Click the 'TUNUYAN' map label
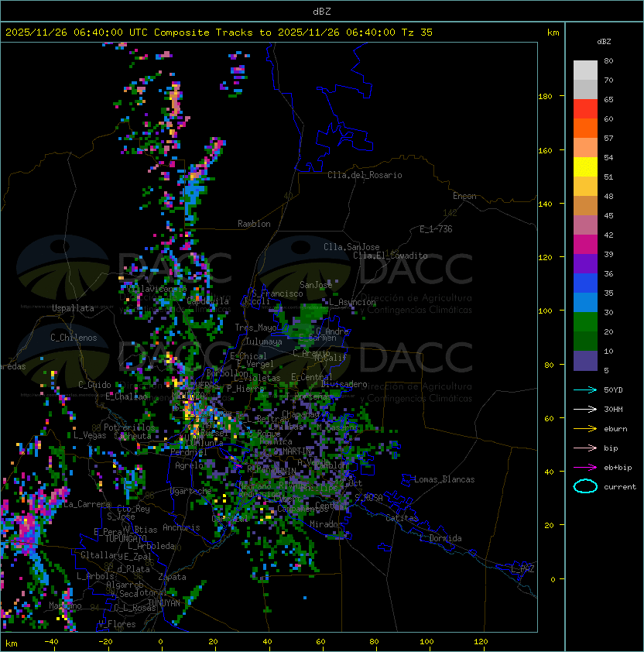The width and height of the screenshot is (644, 652). [164, 603]
